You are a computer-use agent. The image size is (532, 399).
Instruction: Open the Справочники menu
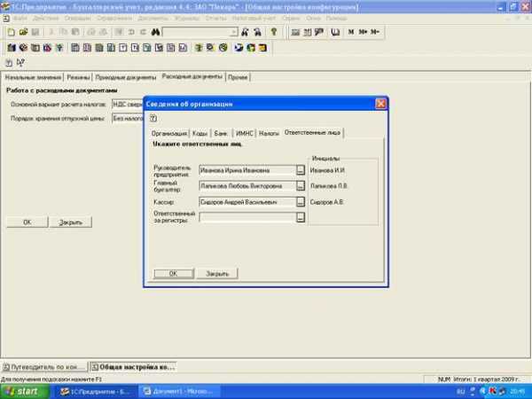coord(114,18)
